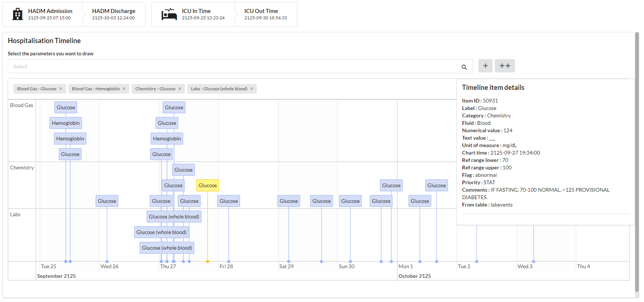The height and width of the screenshot is (302, 644).
Task: Select upper Hemoglobin item on Tue 25
Action: (66, 123)
